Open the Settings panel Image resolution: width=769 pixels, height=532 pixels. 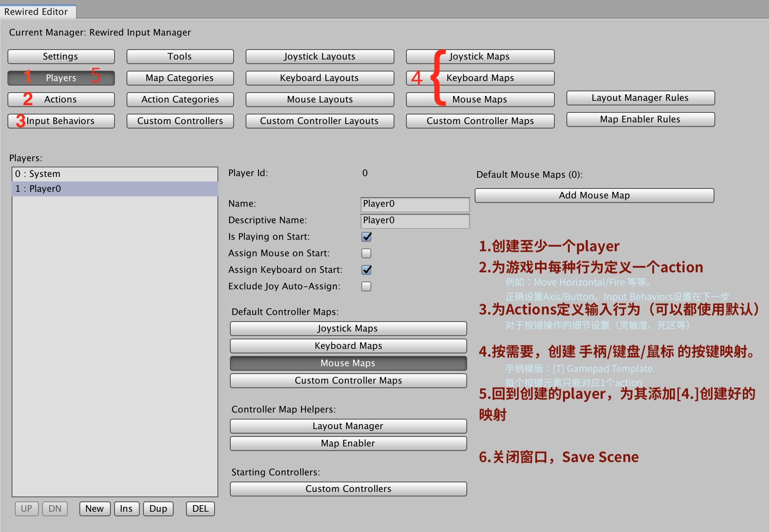click(60, 56)
